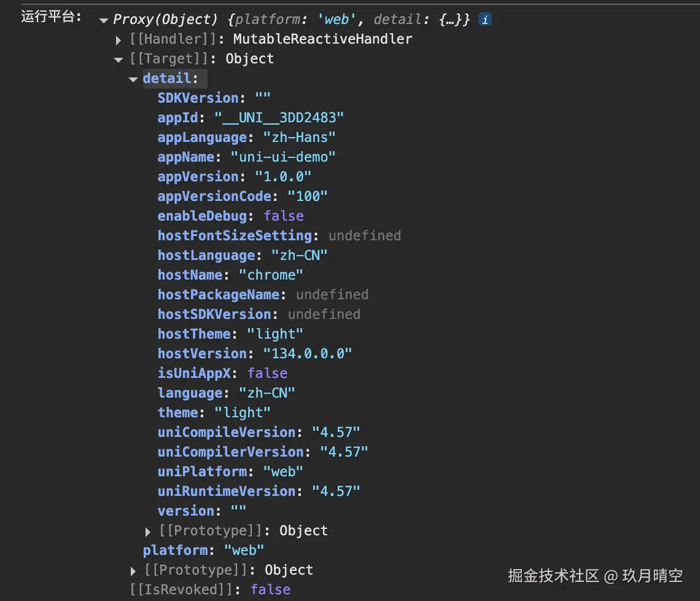Click the hostVersion value 134.0.0.0
700x601 pixels.
307,353
